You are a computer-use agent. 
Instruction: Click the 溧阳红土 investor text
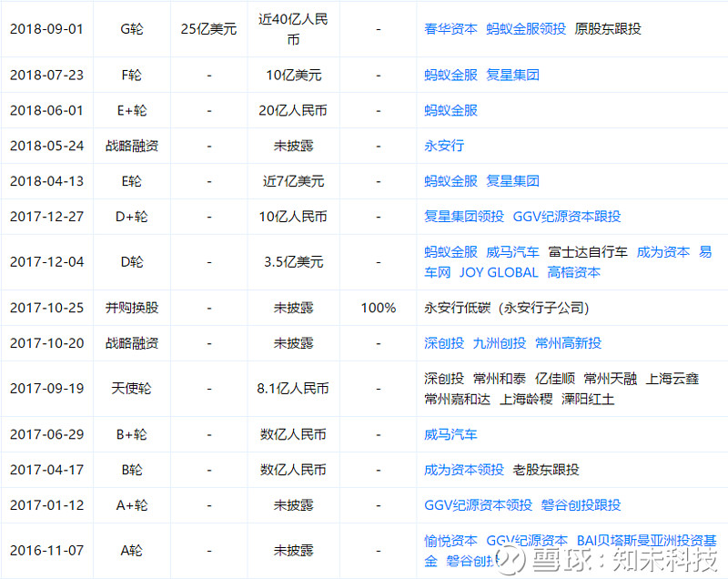(x=588, y=400)
